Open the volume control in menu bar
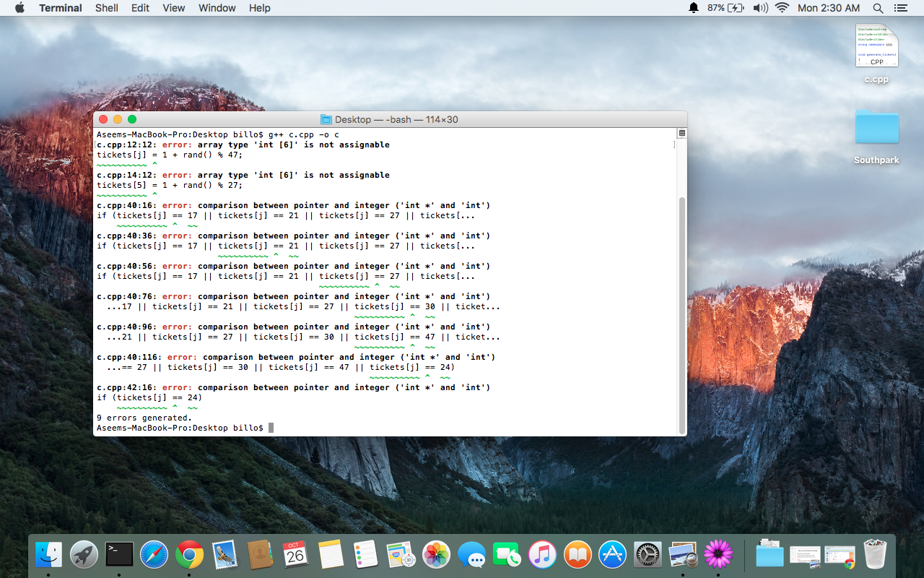Screen dimensions: 924x578 pyautogui.click(x=760, y=8)
